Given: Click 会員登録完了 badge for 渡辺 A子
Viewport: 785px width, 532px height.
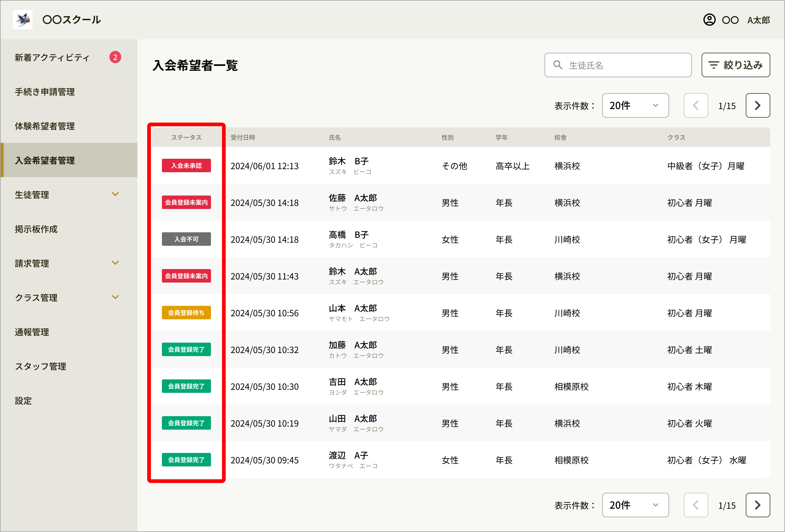Looking at the screenshot, I should pyautogui.click(x=186, y=460).
